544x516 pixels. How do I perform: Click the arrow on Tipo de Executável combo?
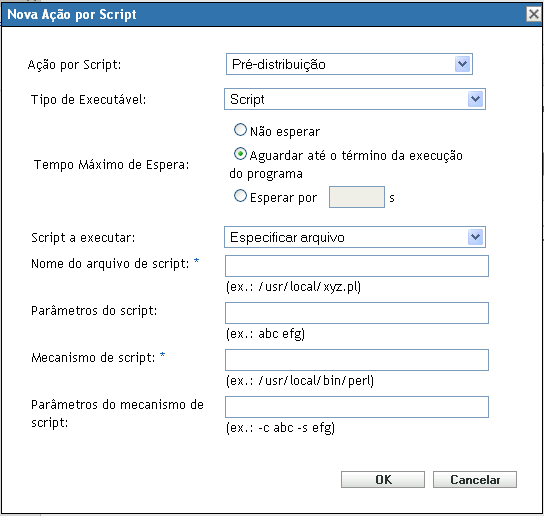point(475,99)
